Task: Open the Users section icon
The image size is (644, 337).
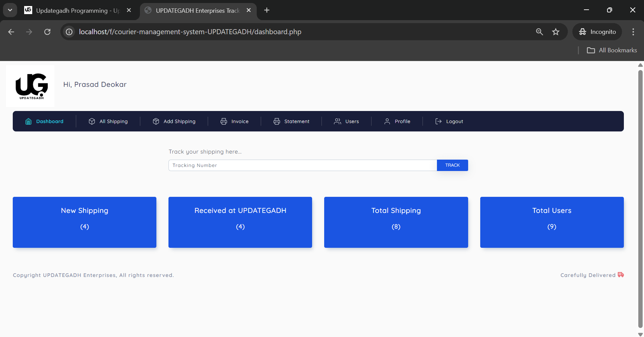Action: point(337,121)
